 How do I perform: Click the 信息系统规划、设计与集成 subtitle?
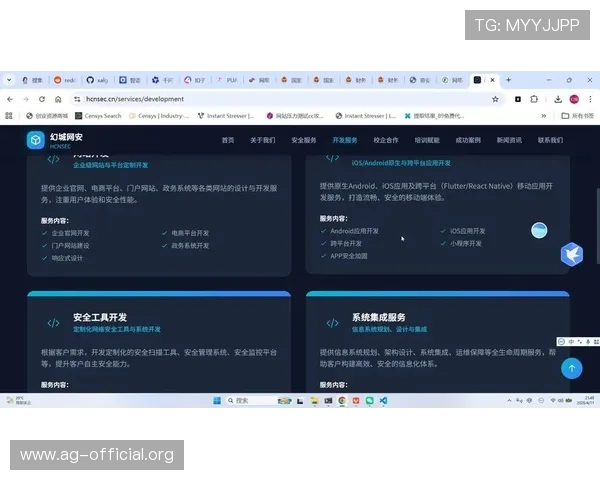point(390,329)
